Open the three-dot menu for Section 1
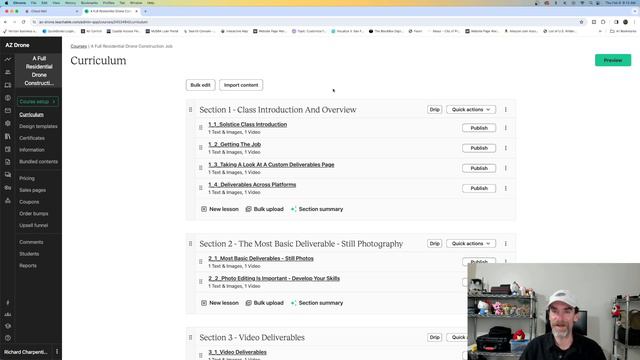Screen dimensions: 640x360 tap(506, 109)
